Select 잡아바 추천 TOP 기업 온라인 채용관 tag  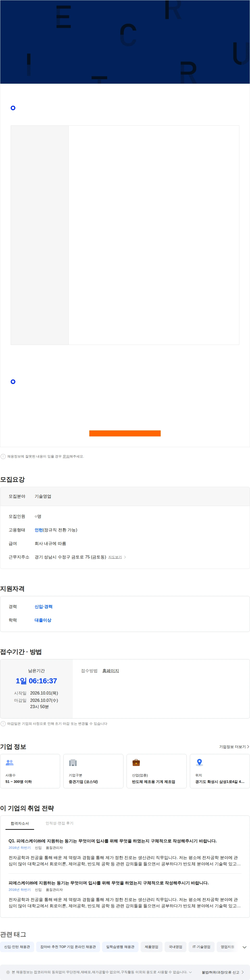[x=68, y=947]
